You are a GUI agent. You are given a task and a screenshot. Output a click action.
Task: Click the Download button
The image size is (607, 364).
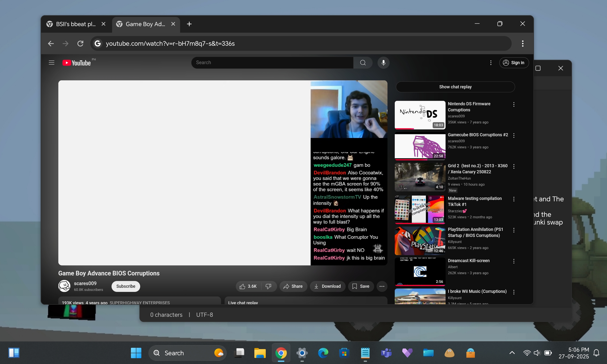[x=327, y=286]
